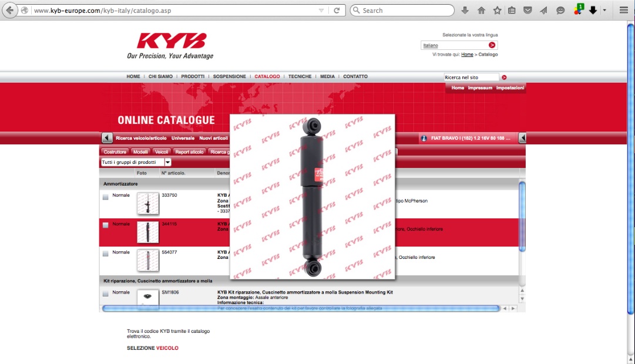Open the colorful extension icon with badge
635x364 pixels.
pos(579,9)
